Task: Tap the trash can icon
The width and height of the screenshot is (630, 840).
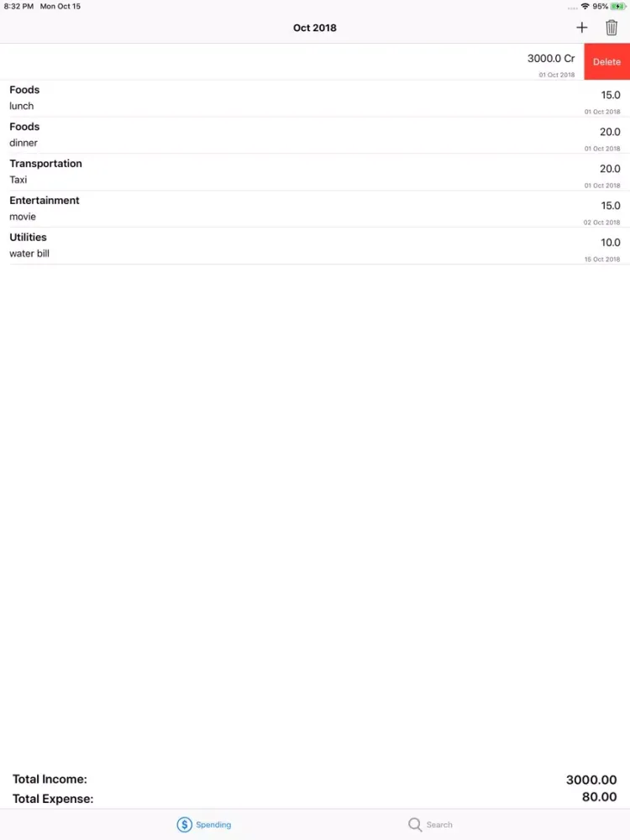Action: pyautogui.click(x=612, y=28)
